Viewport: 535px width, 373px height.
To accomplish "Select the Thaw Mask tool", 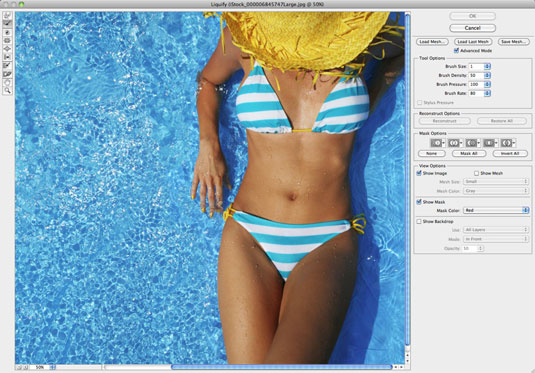I will (7, 74).
